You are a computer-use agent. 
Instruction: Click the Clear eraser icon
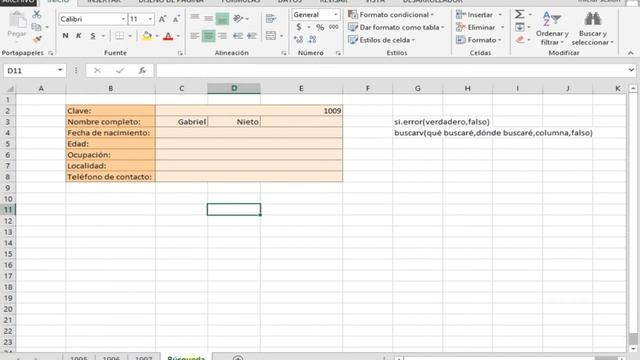pos(520,40)
